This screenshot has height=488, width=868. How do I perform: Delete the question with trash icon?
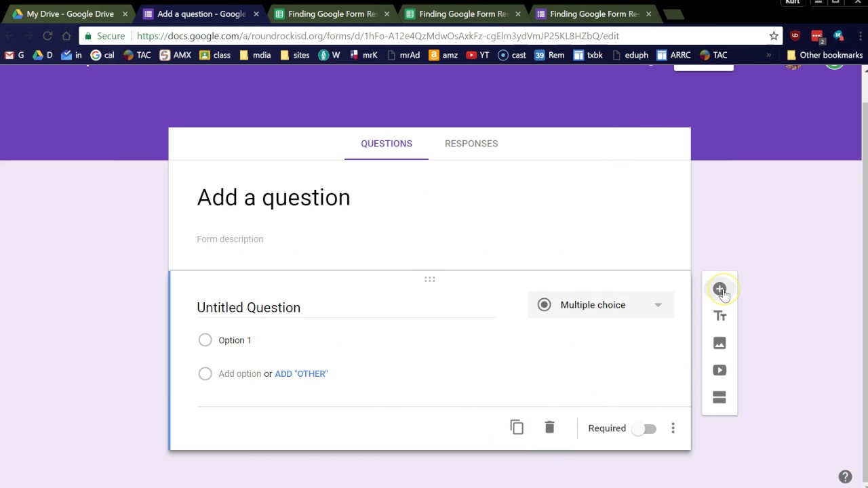coord(549,427)
